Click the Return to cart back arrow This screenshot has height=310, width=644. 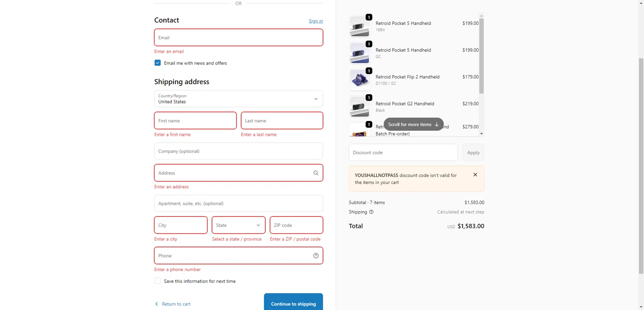pos(156,304)
